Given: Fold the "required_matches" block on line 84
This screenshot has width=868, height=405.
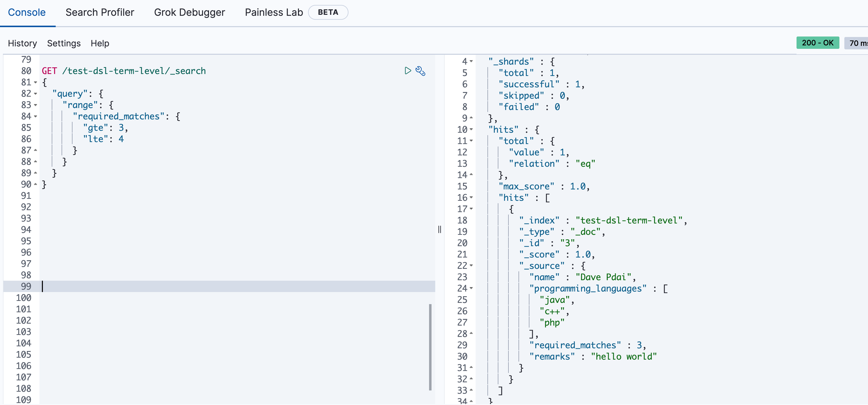Looking at the screenshot, I should [36, 117].
